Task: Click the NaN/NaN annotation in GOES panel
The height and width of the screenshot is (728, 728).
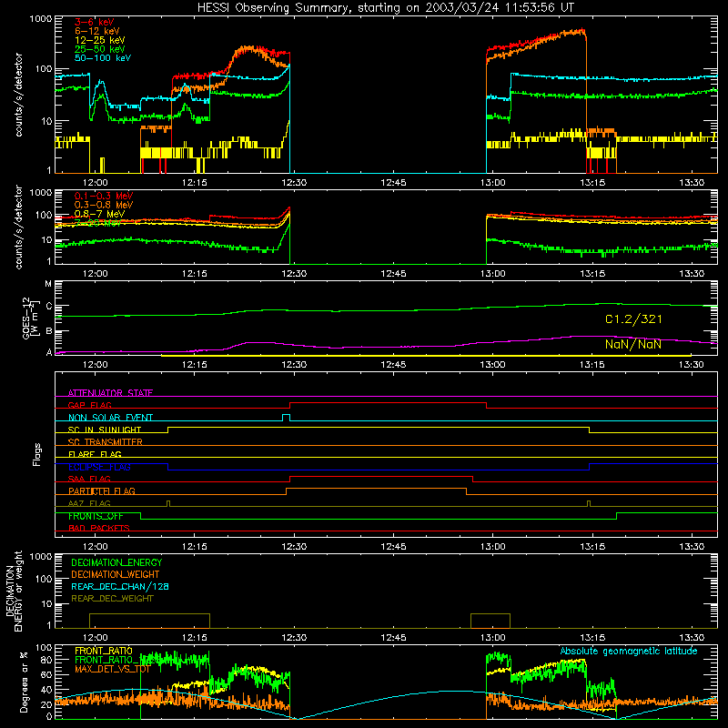Action: coord(632,345)
